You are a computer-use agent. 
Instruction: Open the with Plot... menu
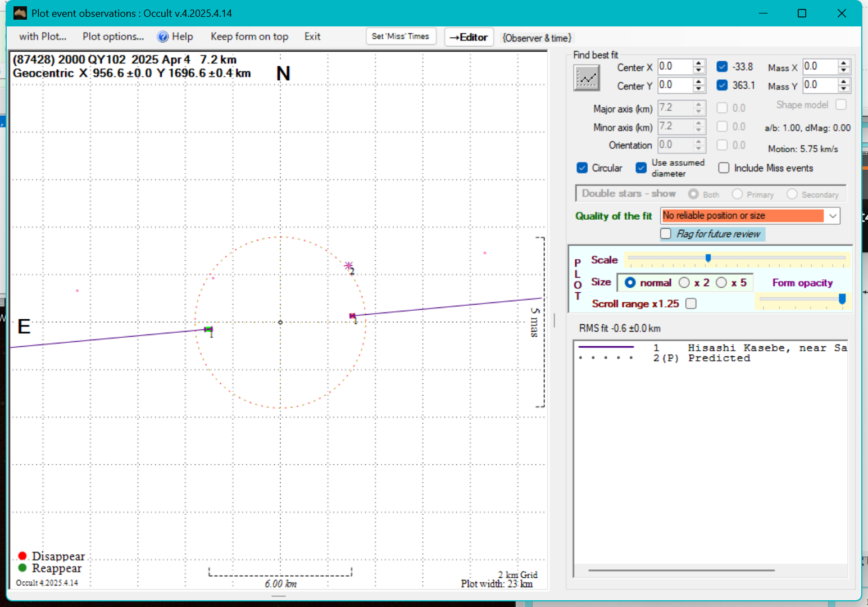(x=43, y=37)
